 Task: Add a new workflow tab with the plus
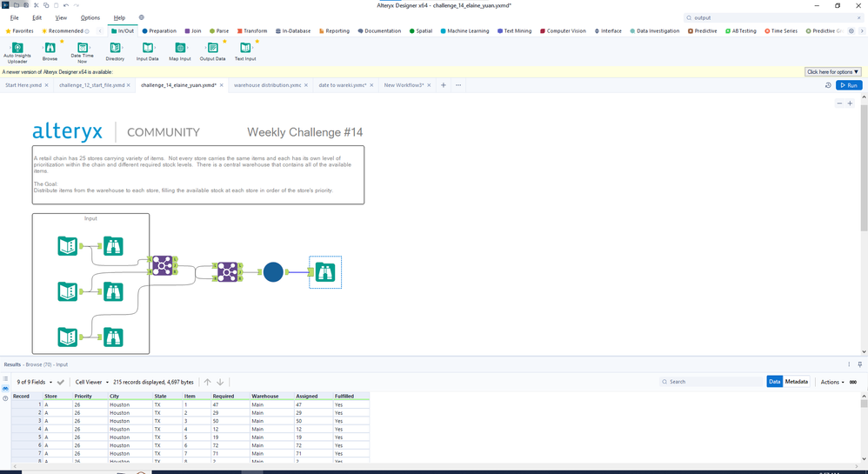point(444,85)
